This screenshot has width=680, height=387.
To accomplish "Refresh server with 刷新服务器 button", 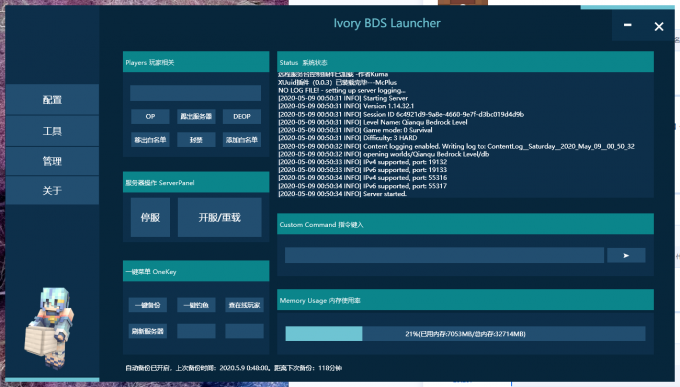I will click(148, 331).
